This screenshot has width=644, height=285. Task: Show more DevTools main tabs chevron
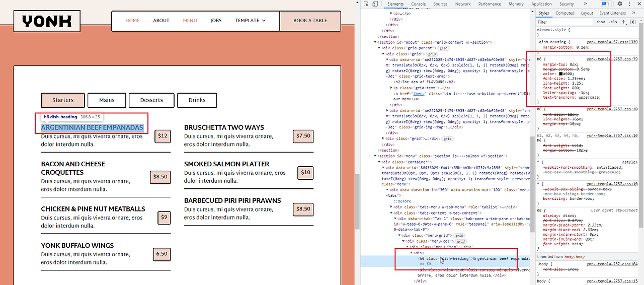(x=585, y=4)
